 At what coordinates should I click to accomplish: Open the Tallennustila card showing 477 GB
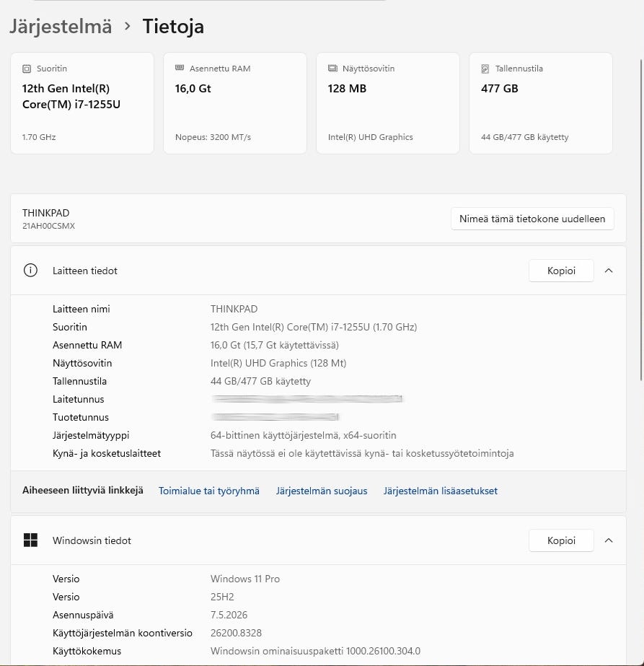pos(540,103)
